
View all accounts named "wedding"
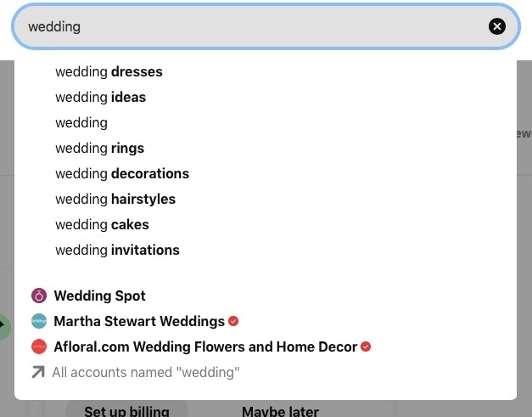[x=146, y=372]
